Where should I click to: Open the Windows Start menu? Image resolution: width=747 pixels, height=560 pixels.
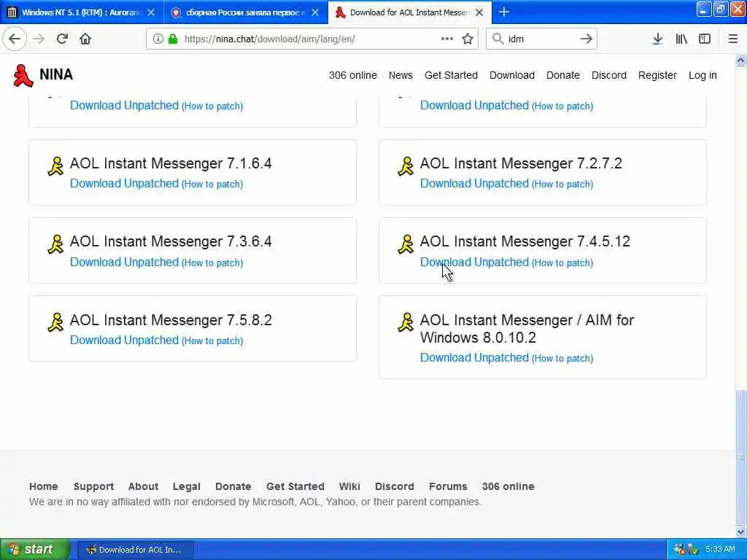pyautogui.click(x=34, y=549)
